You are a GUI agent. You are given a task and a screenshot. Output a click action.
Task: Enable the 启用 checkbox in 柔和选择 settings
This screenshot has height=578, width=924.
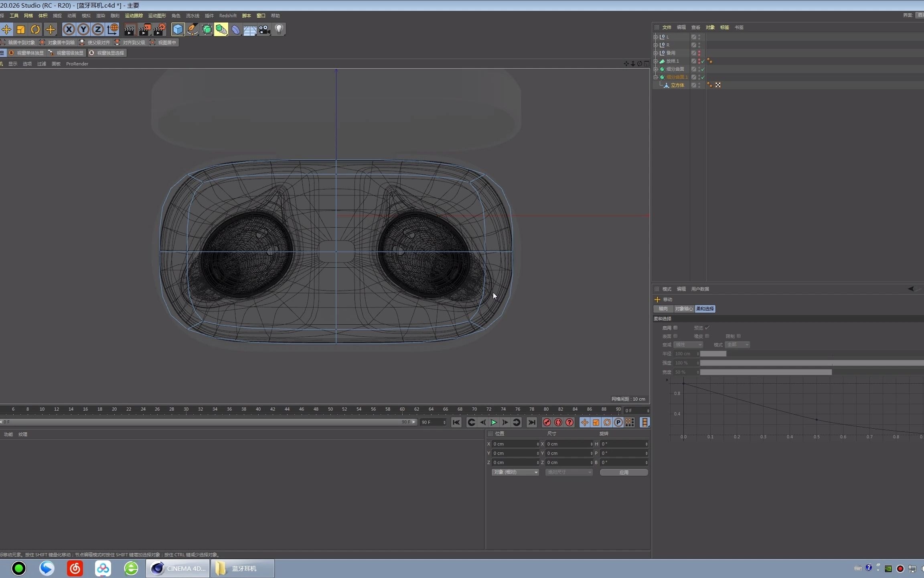point(675,328)
